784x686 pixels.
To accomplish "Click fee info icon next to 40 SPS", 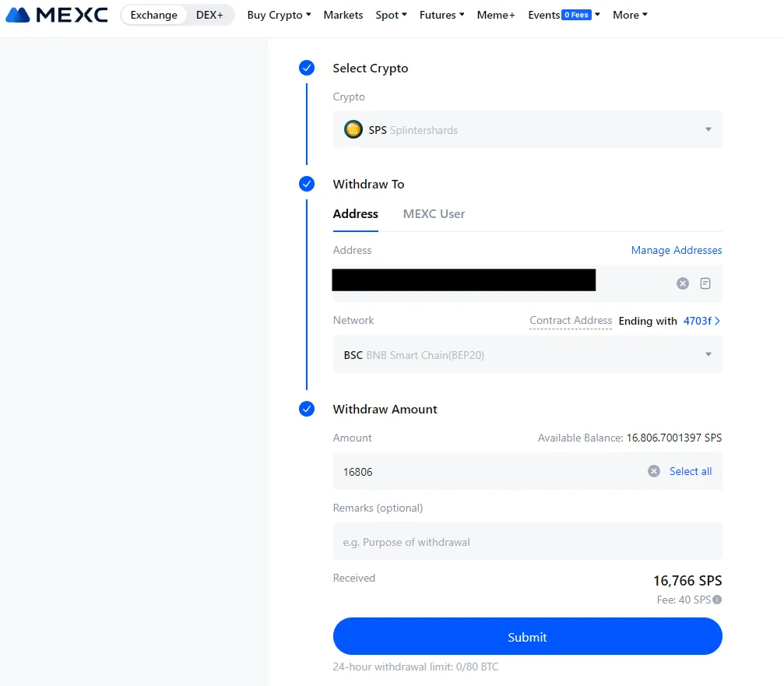I will (x=717, y=600).
